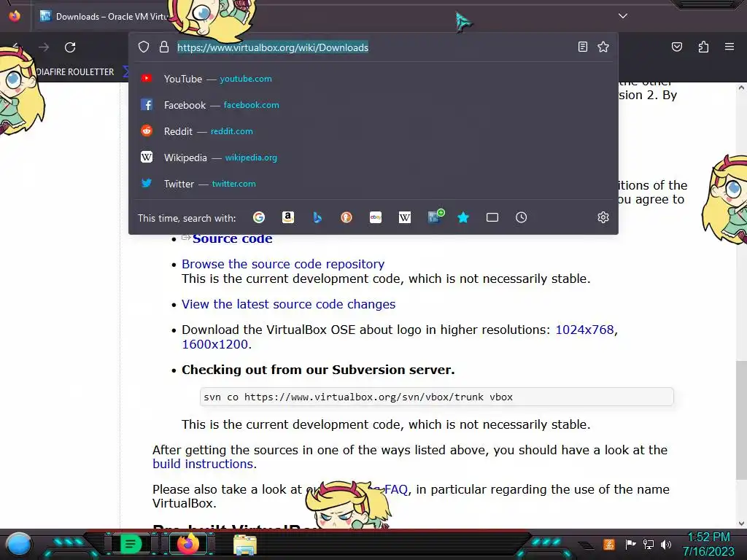Click the svn co command code box
This screenshot has height=560, width=747.
(x=436, y=397)
